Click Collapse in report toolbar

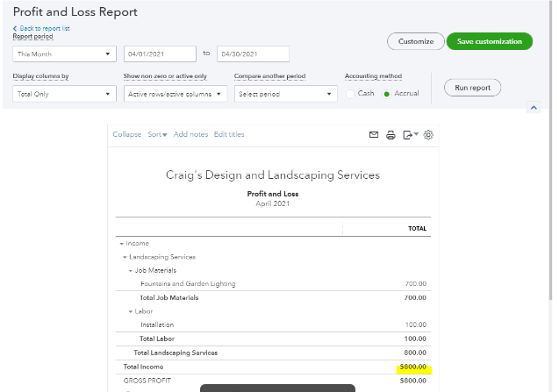point(126,134)
